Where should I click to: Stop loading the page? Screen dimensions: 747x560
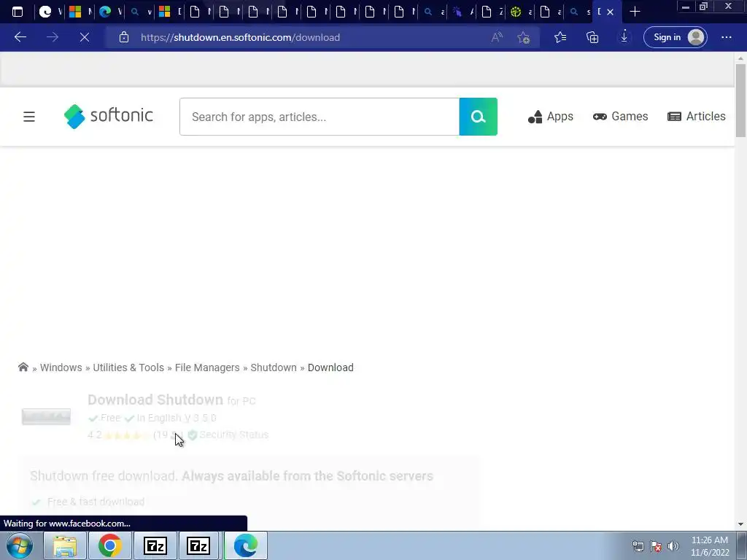pos(85,37)
